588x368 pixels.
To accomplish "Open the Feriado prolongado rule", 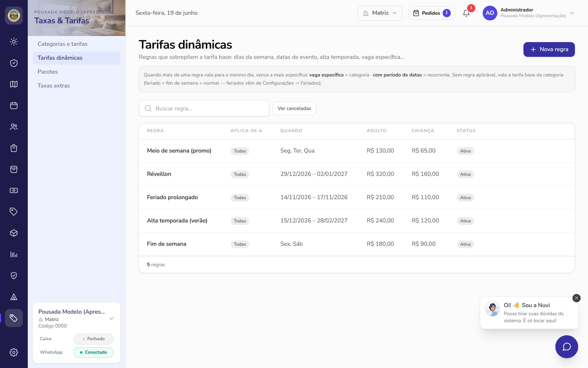I will click(x=357, y=197).
